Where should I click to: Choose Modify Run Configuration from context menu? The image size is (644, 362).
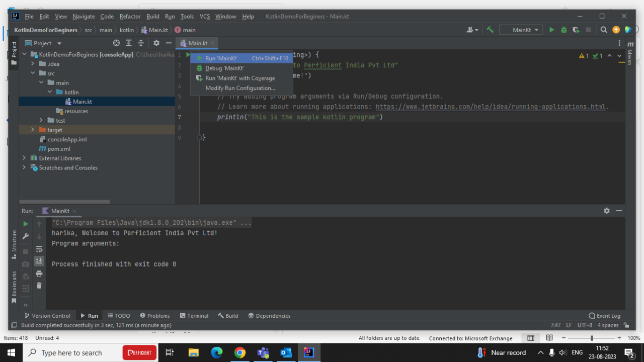240,88
